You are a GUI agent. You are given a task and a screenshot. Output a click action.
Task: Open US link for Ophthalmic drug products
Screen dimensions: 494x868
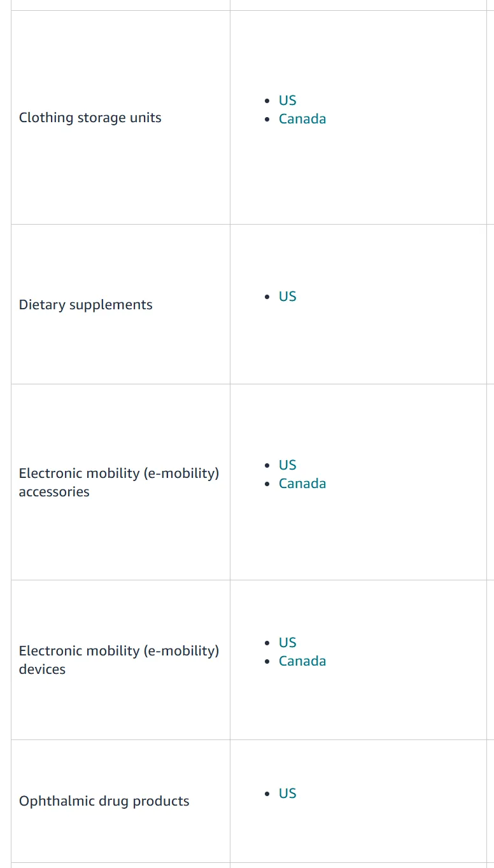287,794
